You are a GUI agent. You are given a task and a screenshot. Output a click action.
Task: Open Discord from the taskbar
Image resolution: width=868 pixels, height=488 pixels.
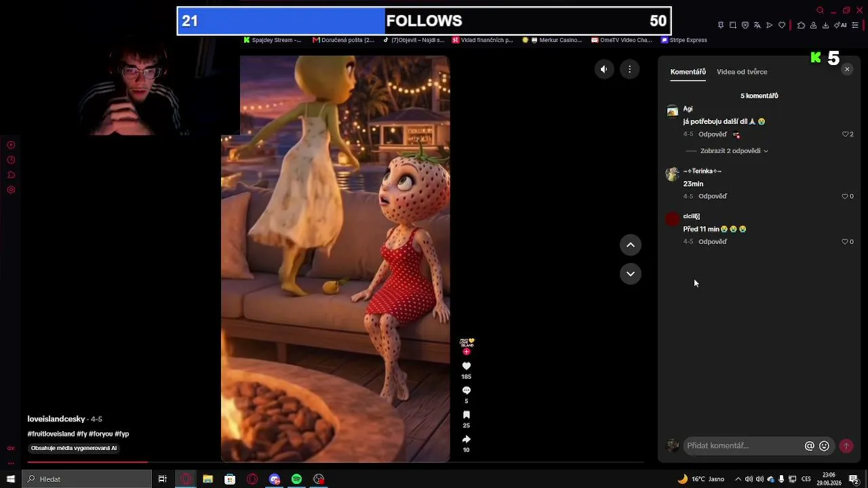275,479
